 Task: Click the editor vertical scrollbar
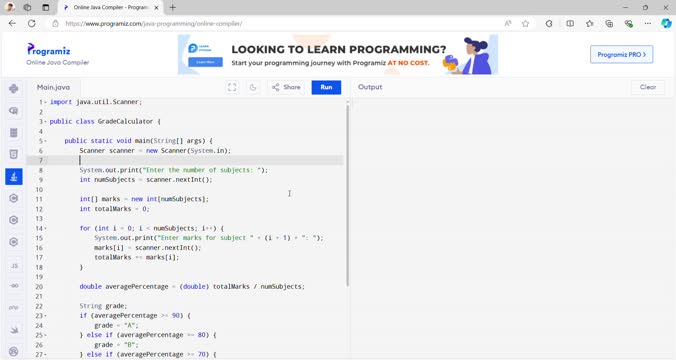coord(347,194)
